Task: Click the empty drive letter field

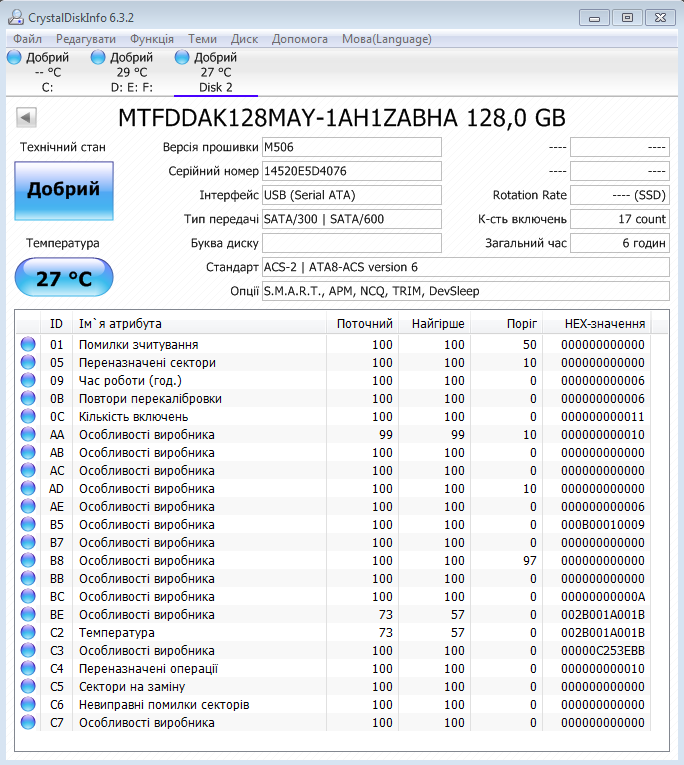Action: [x=352, y=243]
